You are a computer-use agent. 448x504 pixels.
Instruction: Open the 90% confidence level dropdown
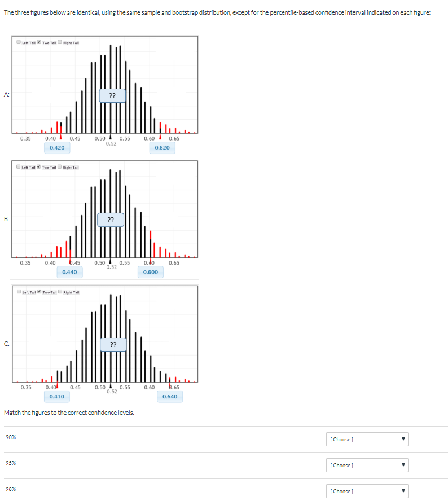pyautogui.click(x=367, y=440)
